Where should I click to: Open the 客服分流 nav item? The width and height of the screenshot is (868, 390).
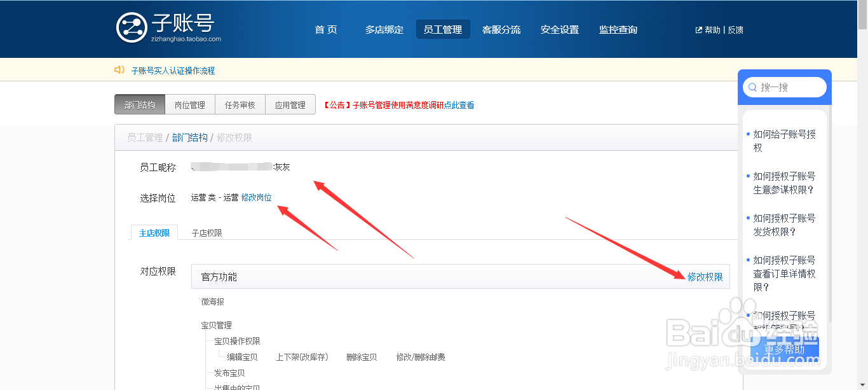(501, 30)
